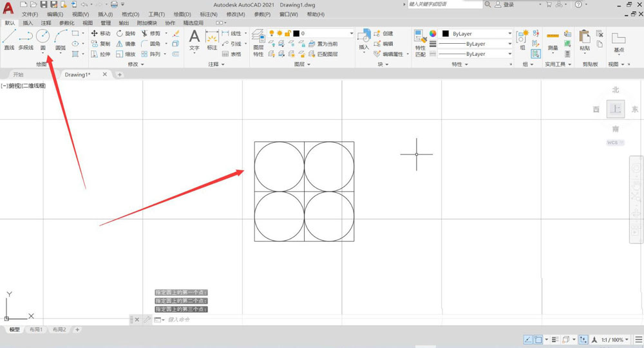Viewport: 644px width, 348px height.
Task: Expand the Annotation (注释) panel
Action: point(216,64)
